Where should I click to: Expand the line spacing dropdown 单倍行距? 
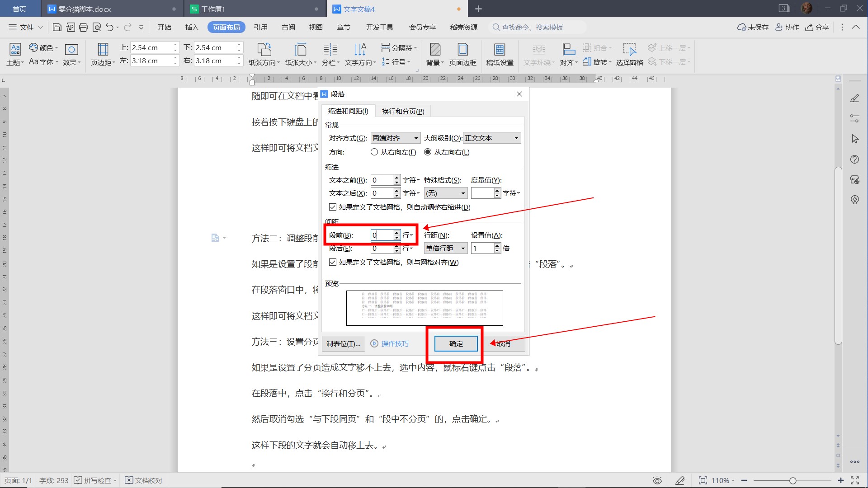445,249
